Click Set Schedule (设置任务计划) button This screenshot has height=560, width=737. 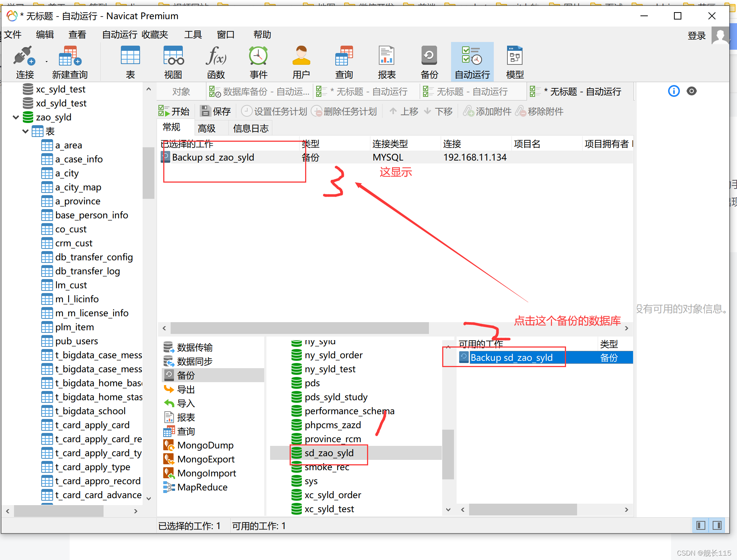tap(274, 111)
